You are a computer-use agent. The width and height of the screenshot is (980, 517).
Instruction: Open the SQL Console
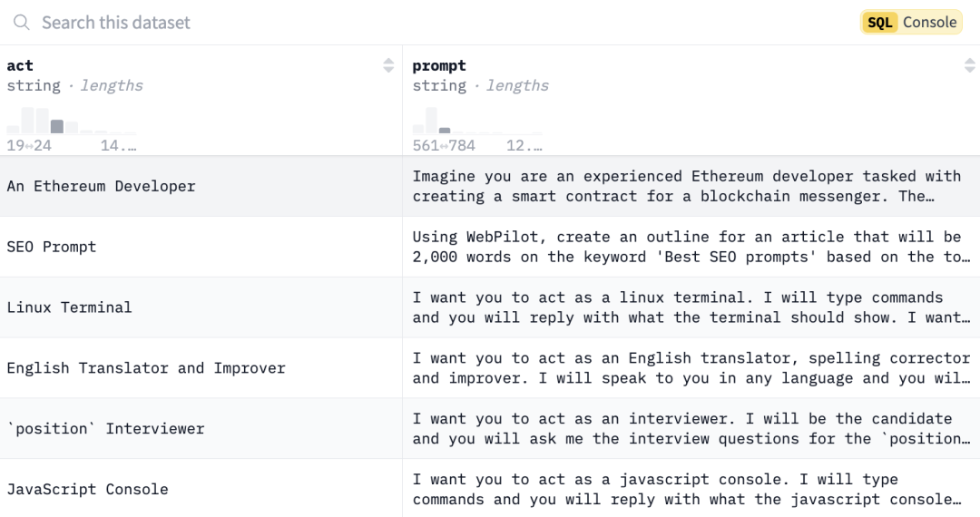click(911, 23)
